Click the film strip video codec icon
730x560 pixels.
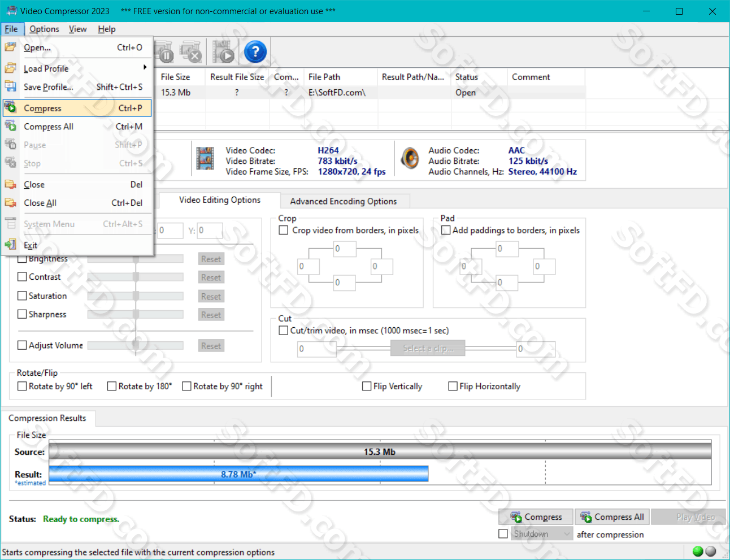[x=205, y=159]
